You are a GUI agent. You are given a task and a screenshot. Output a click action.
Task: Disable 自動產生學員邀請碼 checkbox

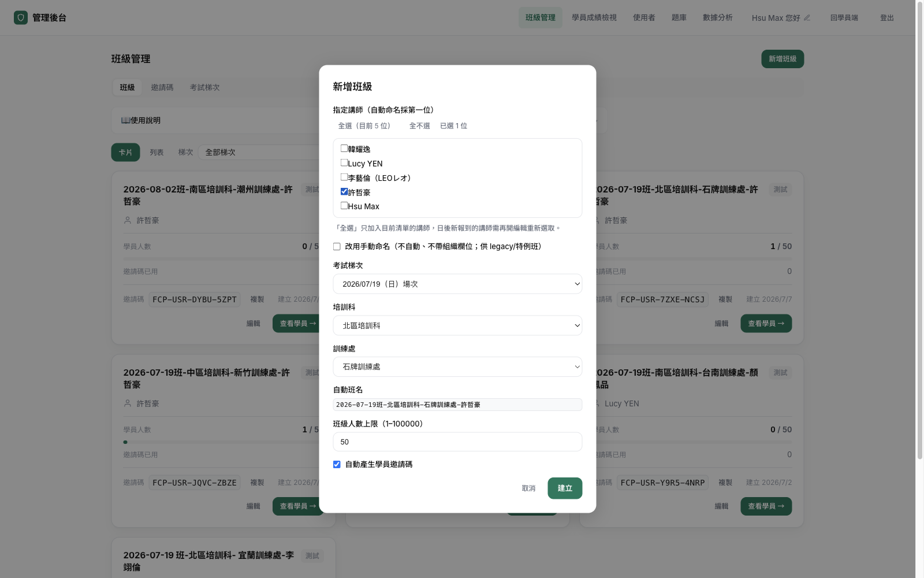pos(337,465)
